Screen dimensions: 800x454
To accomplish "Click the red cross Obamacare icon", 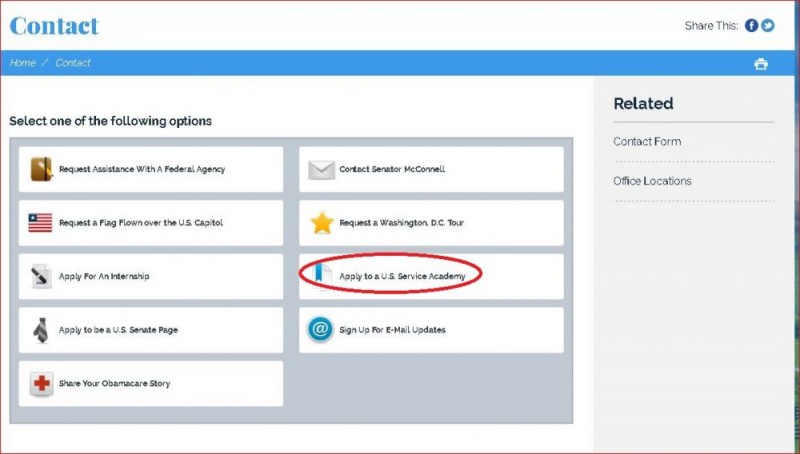I will [x=41, y=384].
